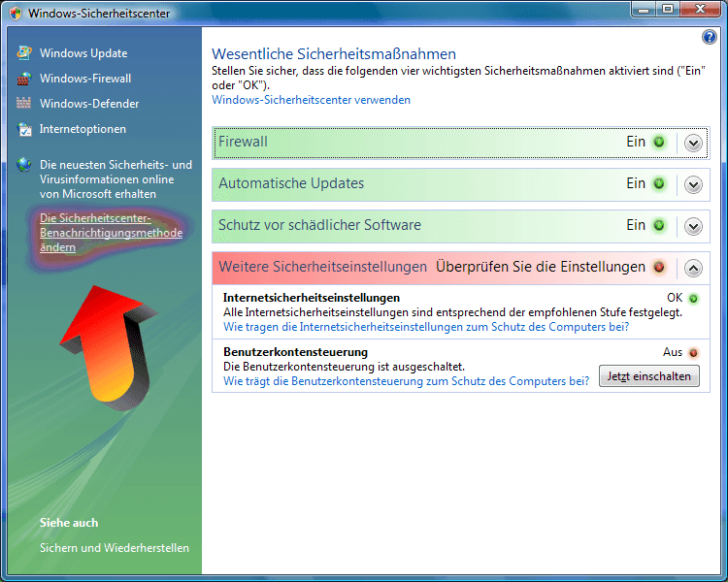
Task: Expand Schutz vor schädlicher Software chevron
Action: (x=693, y=226)
